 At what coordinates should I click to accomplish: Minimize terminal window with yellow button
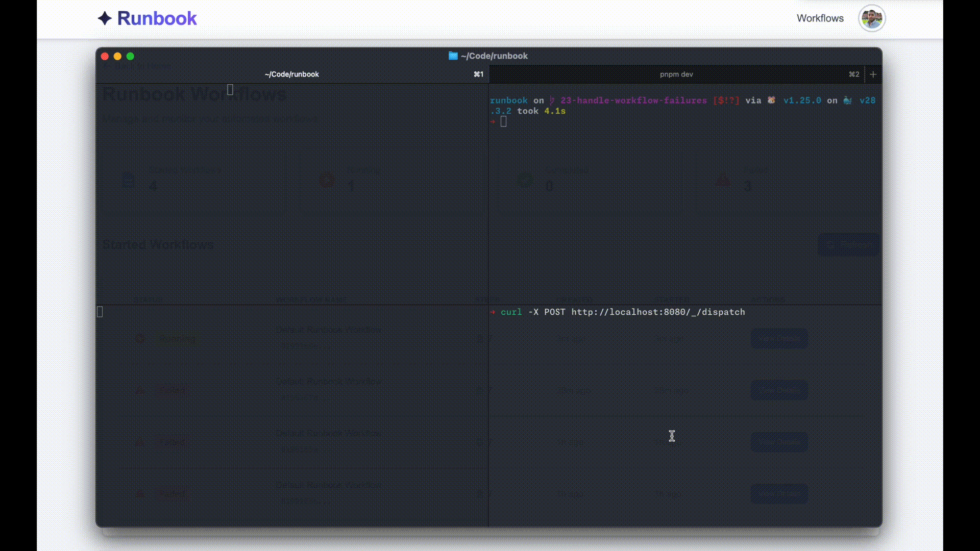click(x=117, y=56)
